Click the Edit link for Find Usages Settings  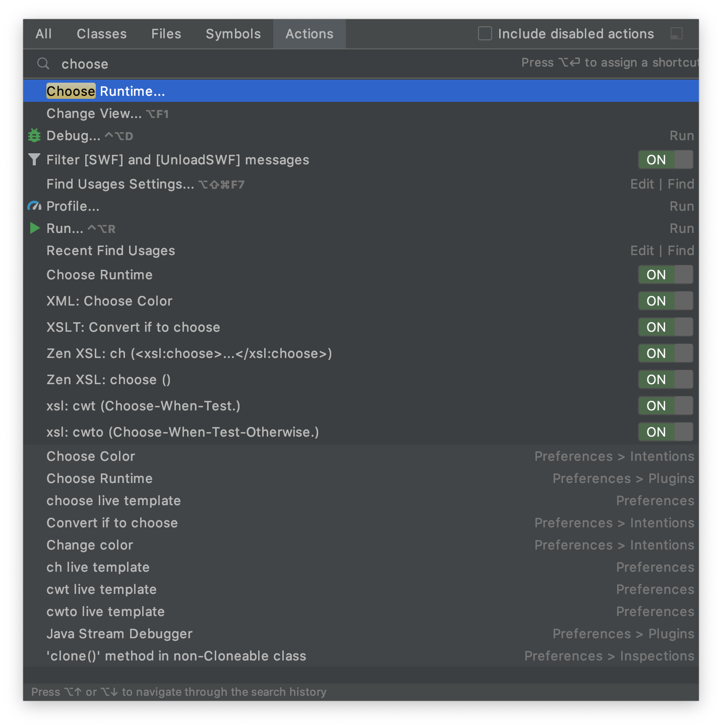point(641,184)
